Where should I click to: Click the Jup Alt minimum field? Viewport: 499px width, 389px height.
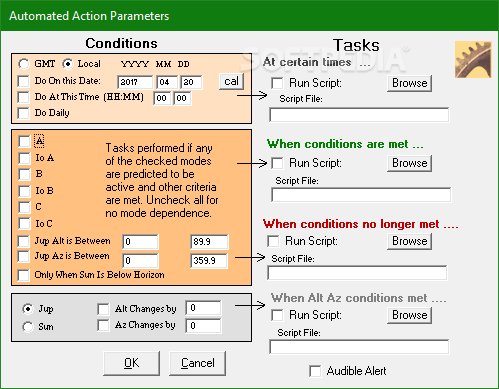click(141, 242)
